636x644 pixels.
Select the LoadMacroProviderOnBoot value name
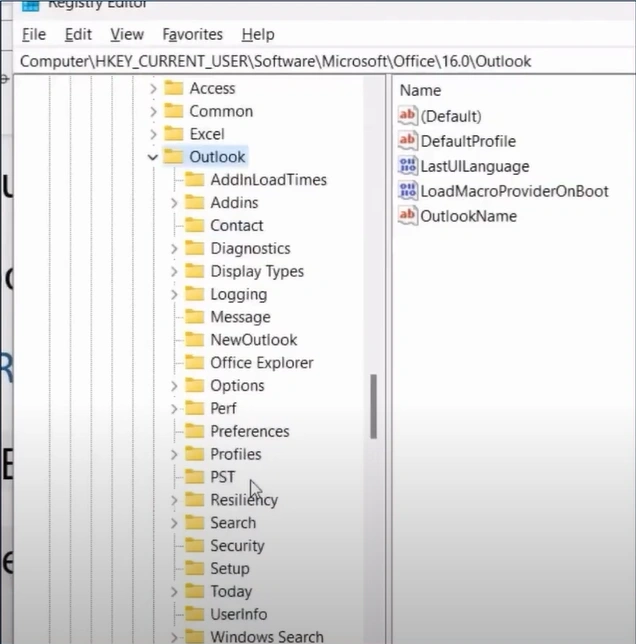tap(514, 191)
